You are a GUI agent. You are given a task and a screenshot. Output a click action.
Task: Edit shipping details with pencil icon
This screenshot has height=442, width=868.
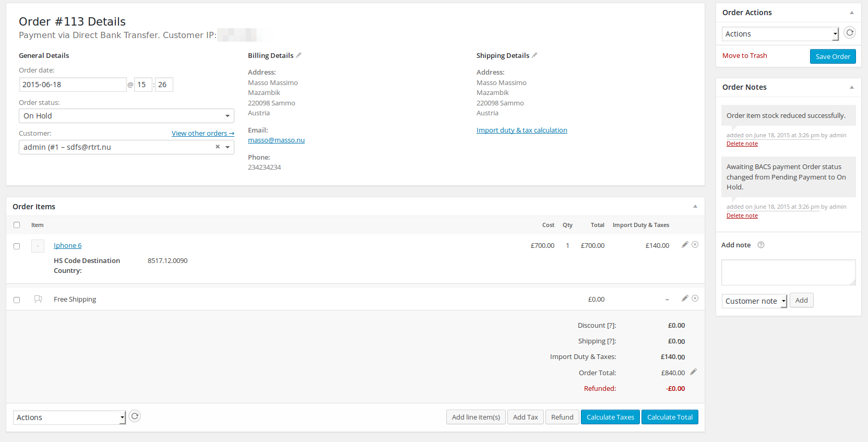(534, 55)
